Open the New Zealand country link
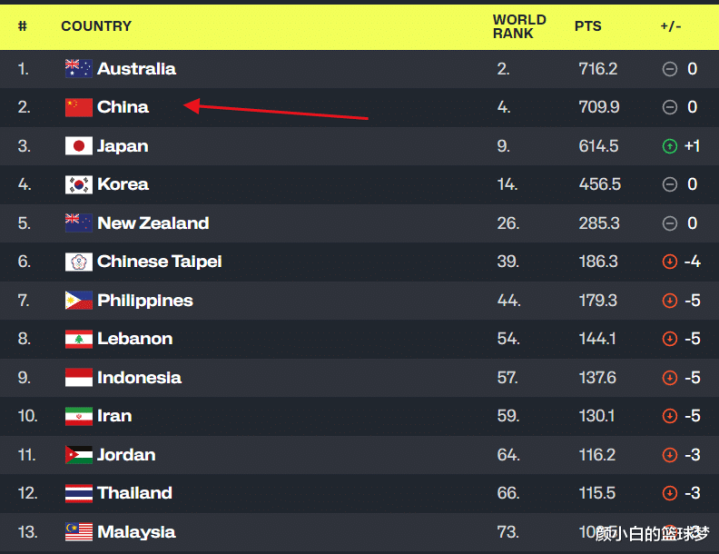The image size is (719, 554). [153, 223]
